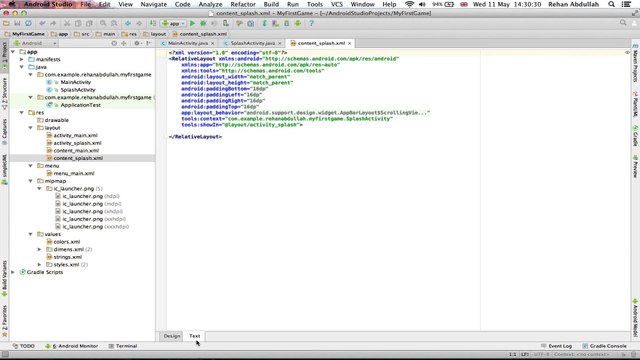The height and width of the screenshot is (360, 640).
Task: Click the navigate Forward arrow
Action: [x=139, y=24]
